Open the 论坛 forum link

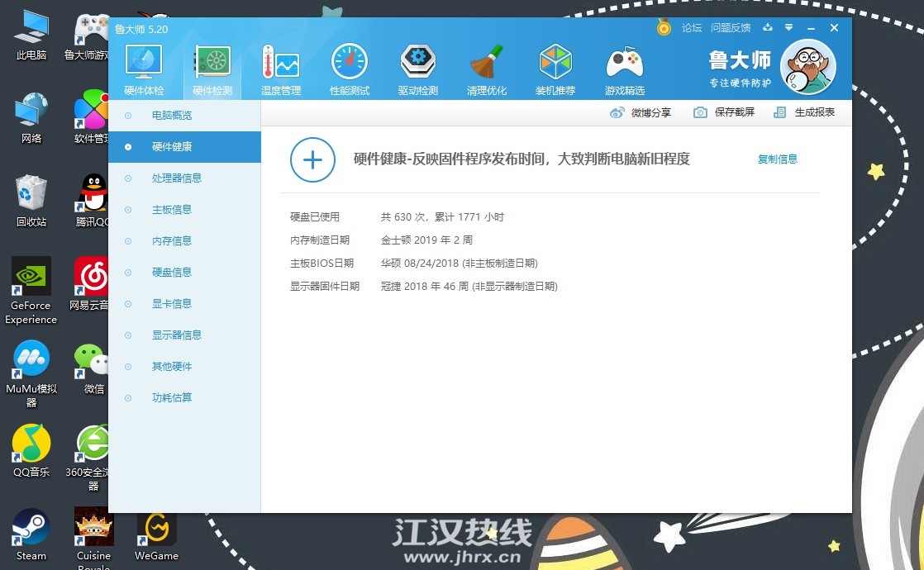click(691, 28)
